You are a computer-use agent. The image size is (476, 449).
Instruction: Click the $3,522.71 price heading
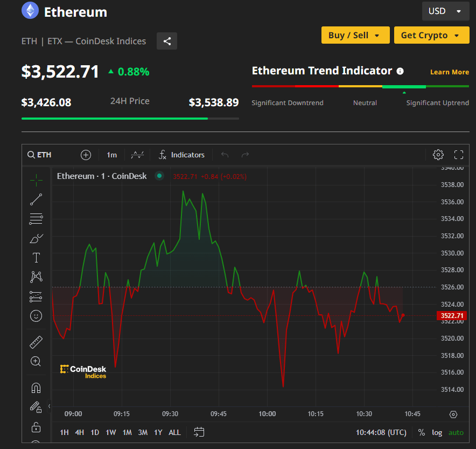60,72
